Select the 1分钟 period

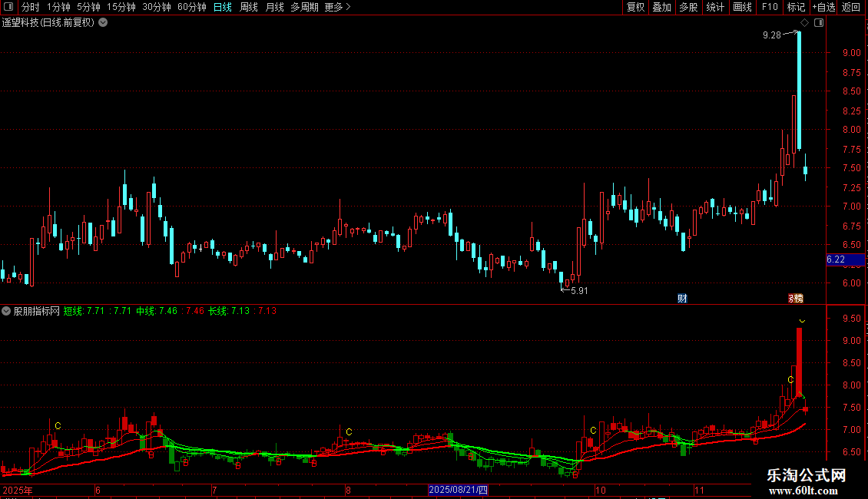[58, 7]
